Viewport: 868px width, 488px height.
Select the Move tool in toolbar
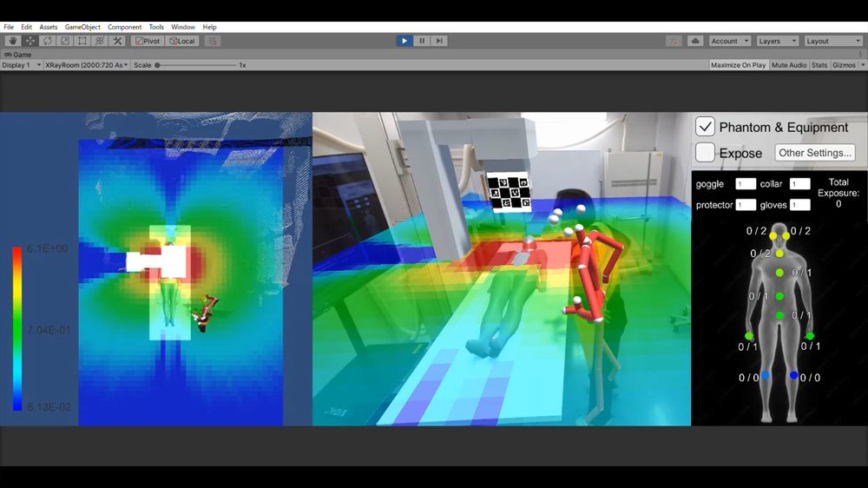tap(30, 41)
